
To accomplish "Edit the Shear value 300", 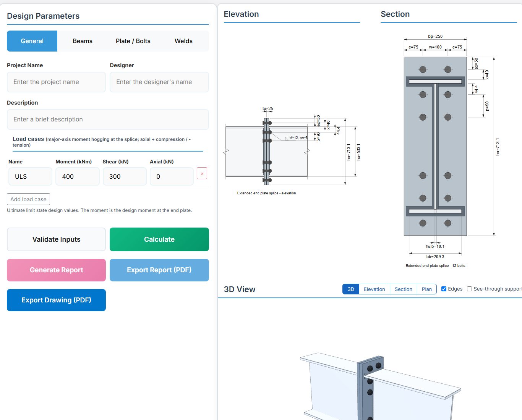I will pyautogui.click(x=125, y=176).
